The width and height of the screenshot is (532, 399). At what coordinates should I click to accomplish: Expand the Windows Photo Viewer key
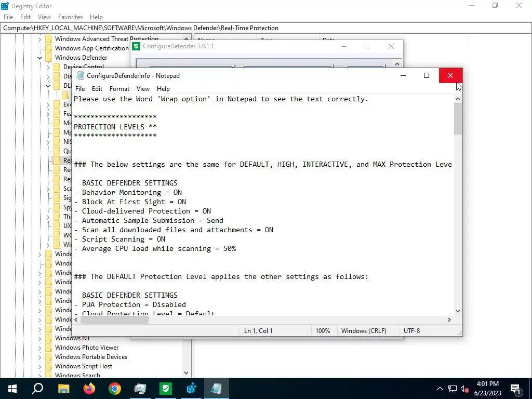pos(39,348)
